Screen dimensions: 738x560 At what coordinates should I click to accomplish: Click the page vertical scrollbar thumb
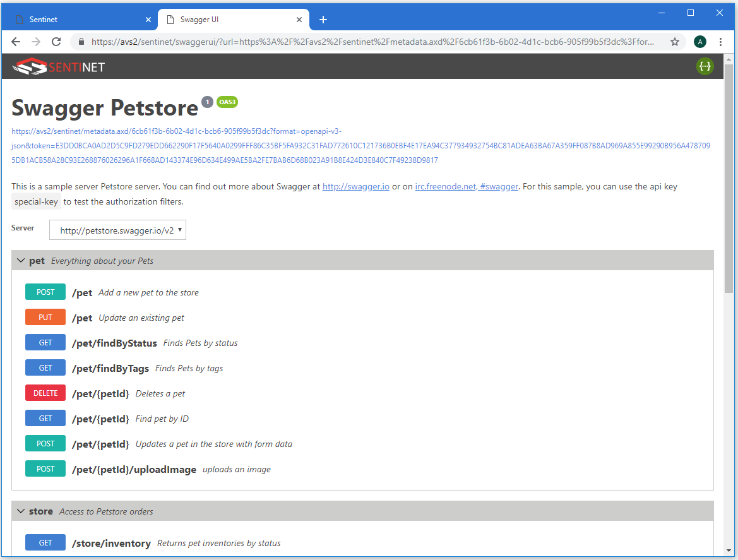point(729,179)
